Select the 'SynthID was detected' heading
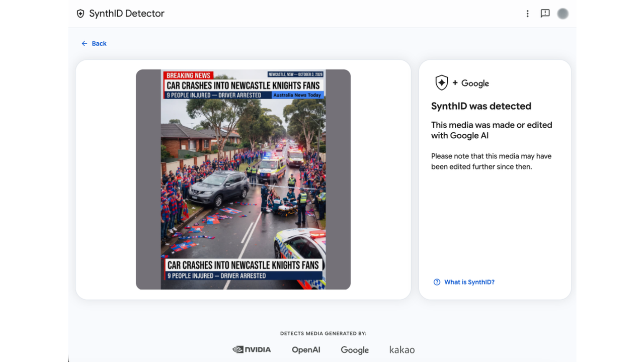 pyautogui.click(x=481, y=106)
